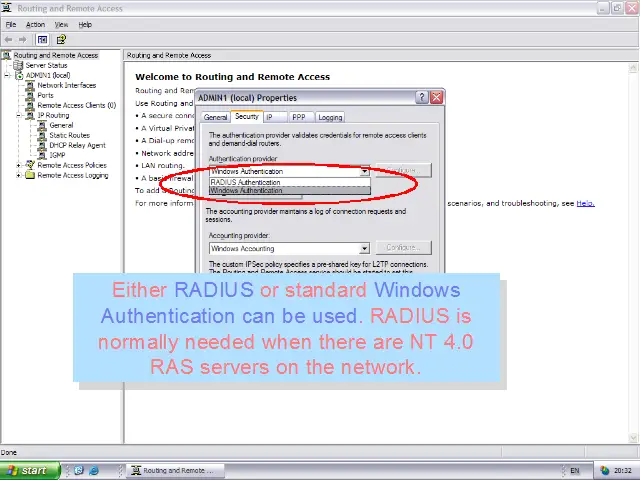Click the IGMP node icon
640x480 pixels.
42,155
